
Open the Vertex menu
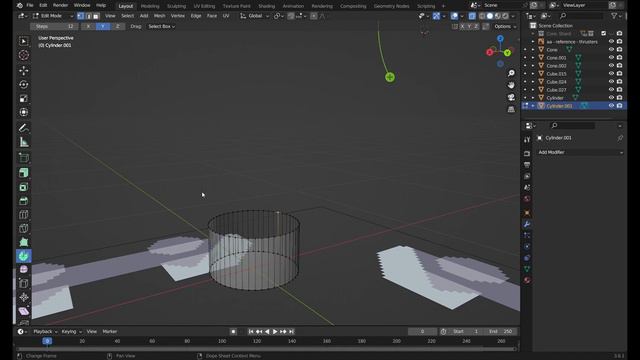pyautogui.click(x=178, y=16)
